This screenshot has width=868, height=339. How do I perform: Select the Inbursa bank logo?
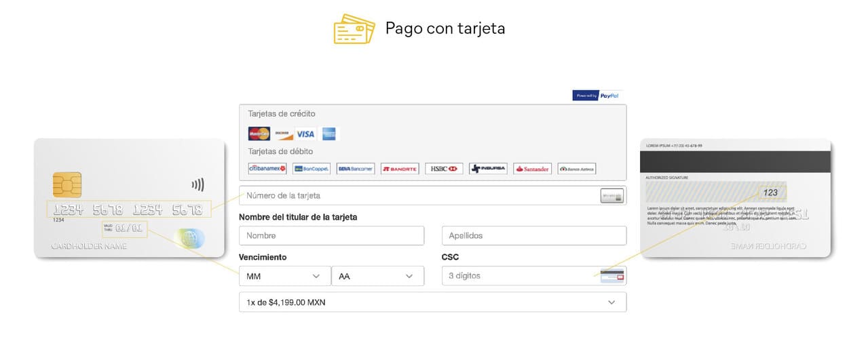[488, 168]
